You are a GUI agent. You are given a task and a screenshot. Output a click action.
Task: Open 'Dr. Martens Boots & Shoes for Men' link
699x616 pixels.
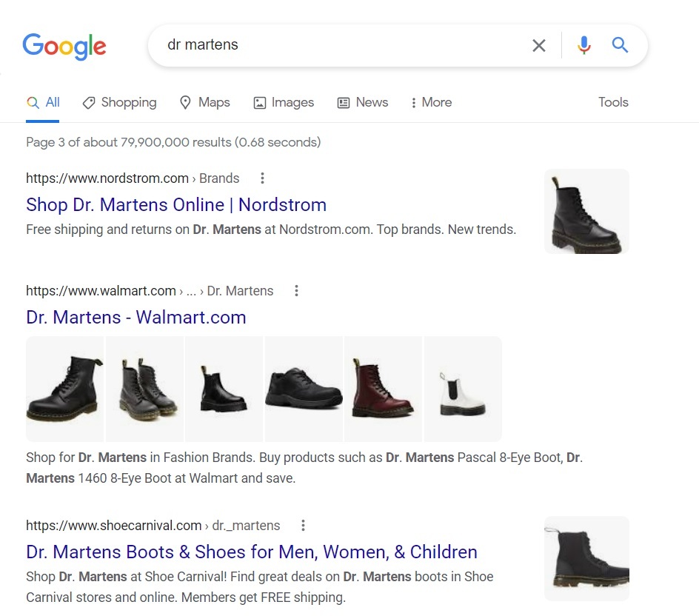click(252, 552)
